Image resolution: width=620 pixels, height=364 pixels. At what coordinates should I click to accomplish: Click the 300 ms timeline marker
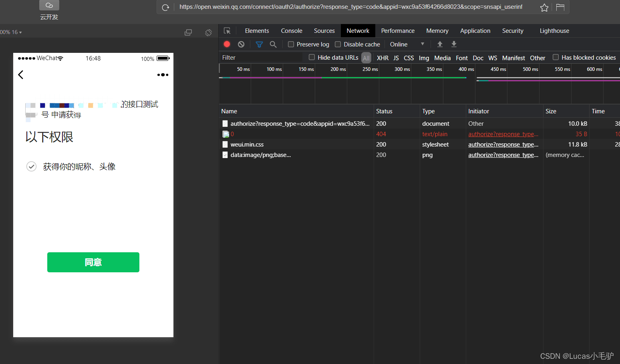[x=402, y=69]
